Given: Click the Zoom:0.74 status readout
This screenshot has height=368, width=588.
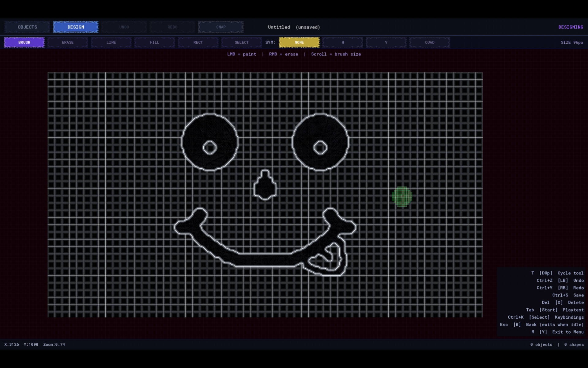Looking at the screenshot, I should coord(54,344).
